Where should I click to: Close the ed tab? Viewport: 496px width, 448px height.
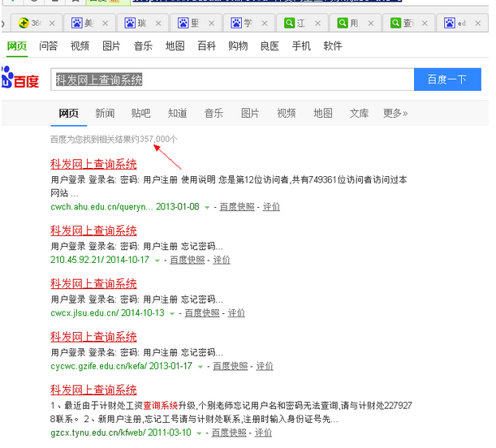[x=478, y=24]
